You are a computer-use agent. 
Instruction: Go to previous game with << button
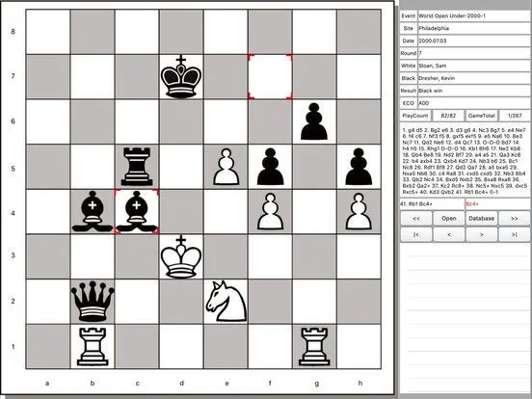(416, 219)
